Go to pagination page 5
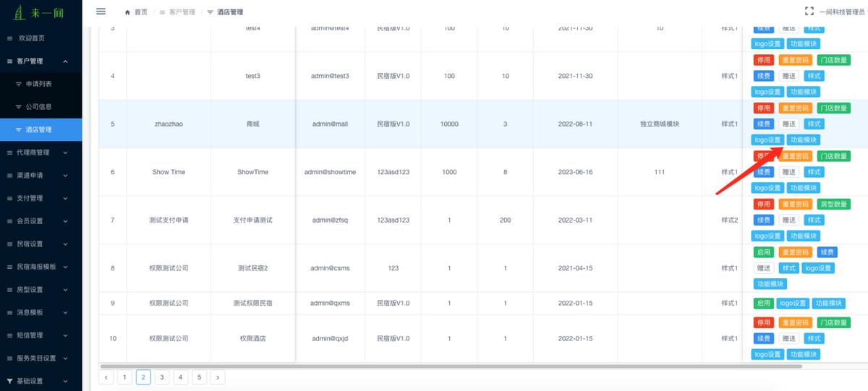This screenshot has width=868, height=391. coord(200,377)
